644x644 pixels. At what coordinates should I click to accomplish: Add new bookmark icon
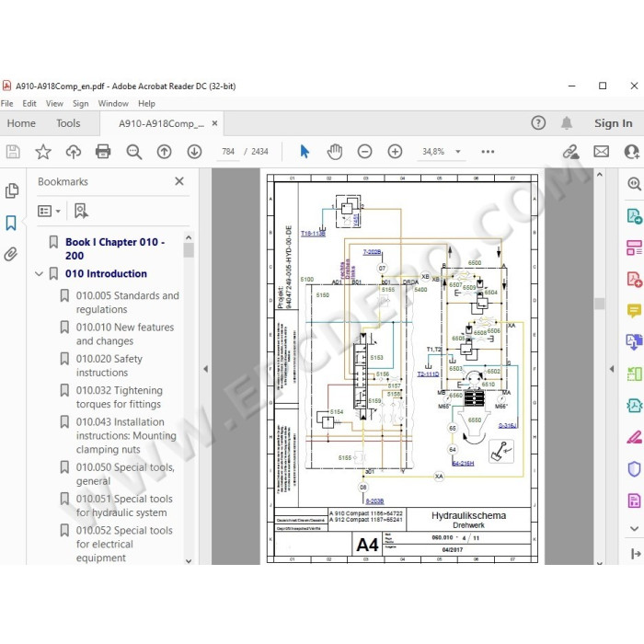coord(81,211)
